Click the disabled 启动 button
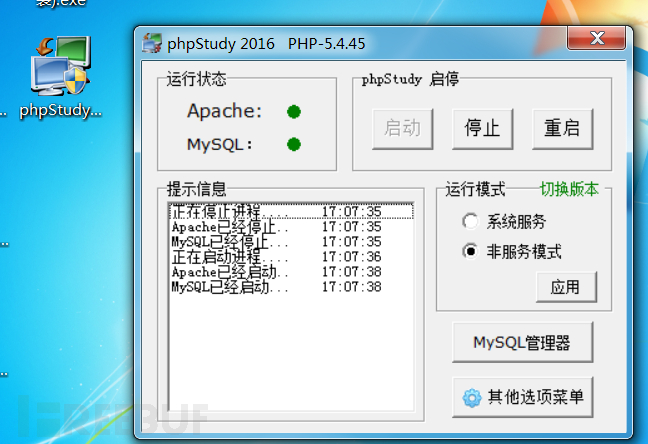Screen dimensions: 648x444 [x=403, y=129]
